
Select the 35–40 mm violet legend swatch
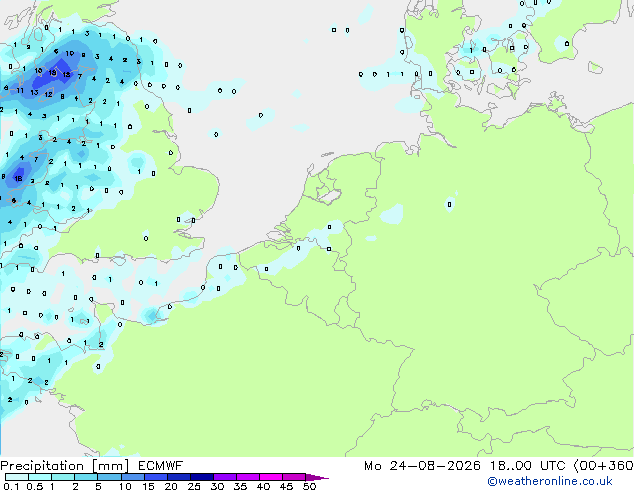[248, 477]
